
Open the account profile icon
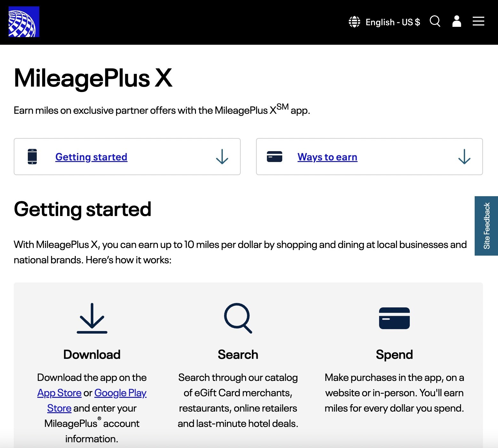click(x=457, y=21)
